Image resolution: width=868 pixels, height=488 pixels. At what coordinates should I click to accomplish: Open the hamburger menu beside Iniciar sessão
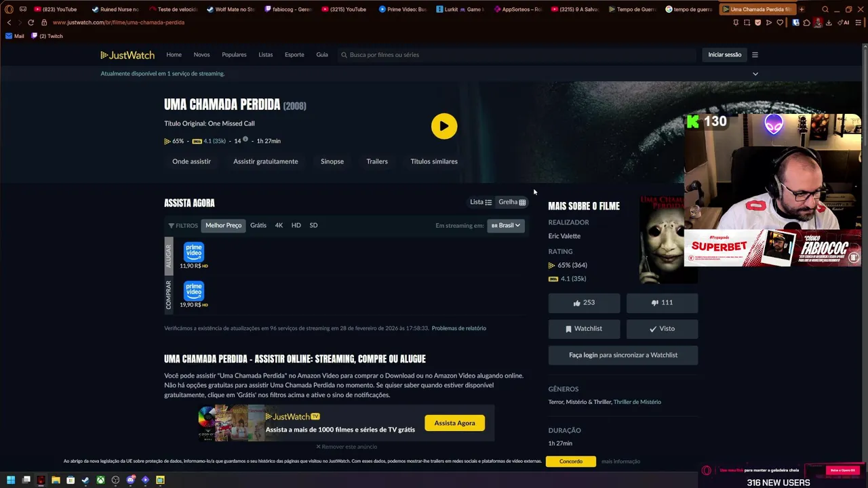tap(755, 55)
